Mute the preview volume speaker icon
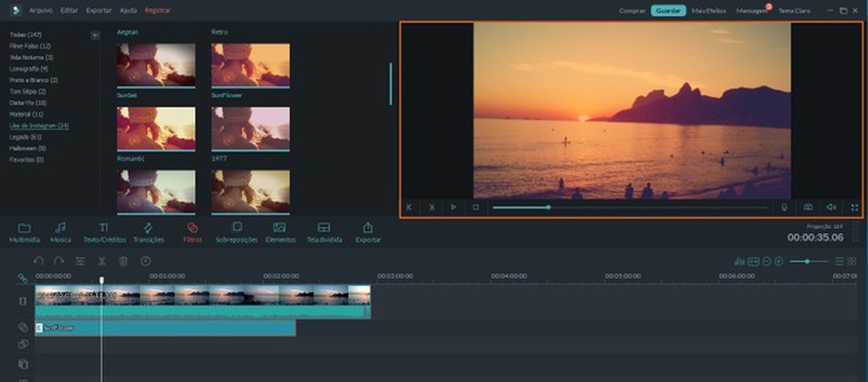 pos(831,207)
